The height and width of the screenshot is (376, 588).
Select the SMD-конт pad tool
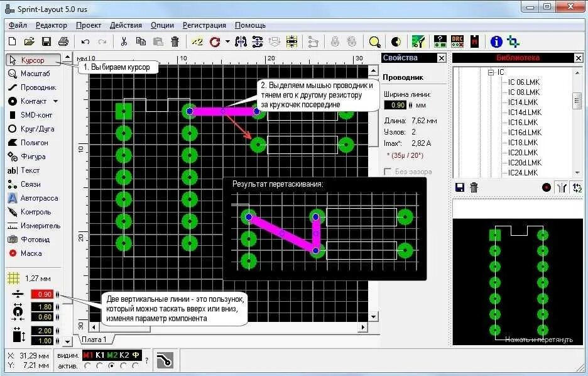[31, 115]
